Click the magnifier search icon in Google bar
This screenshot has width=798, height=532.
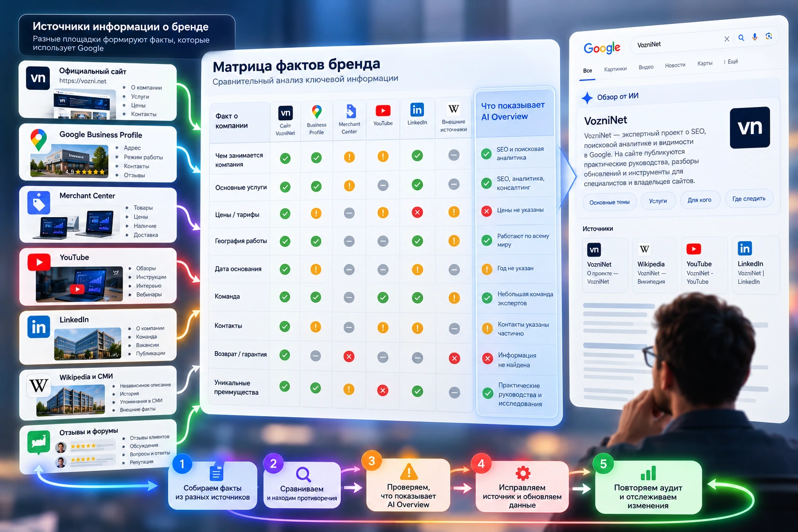coord(741,38)
